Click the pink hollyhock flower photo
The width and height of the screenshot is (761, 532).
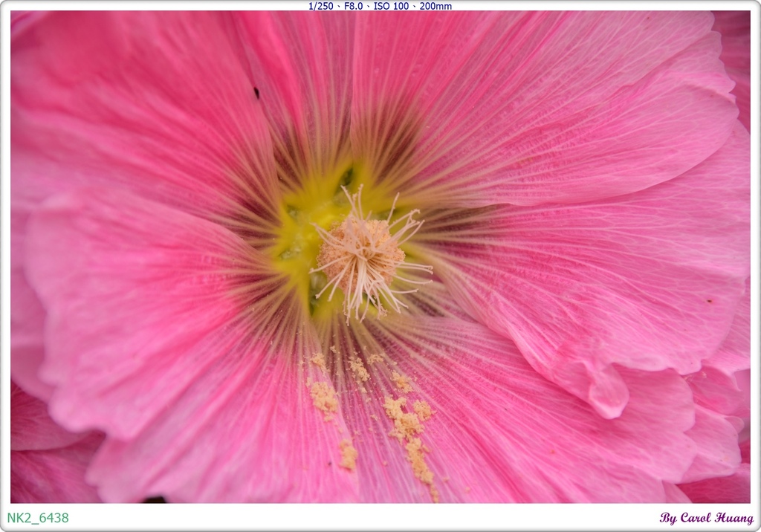pos(380,257)
